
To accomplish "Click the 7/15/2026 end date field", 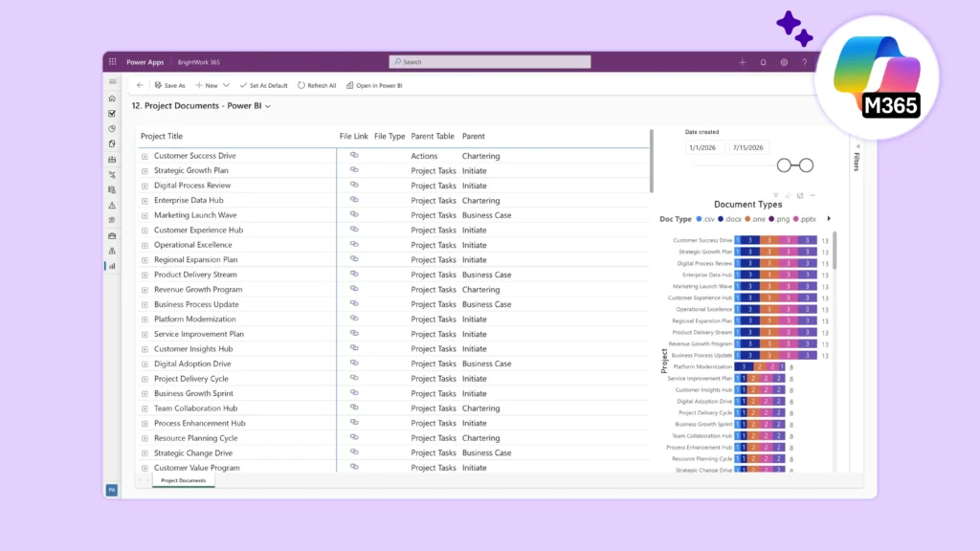I will click(748, 148).
